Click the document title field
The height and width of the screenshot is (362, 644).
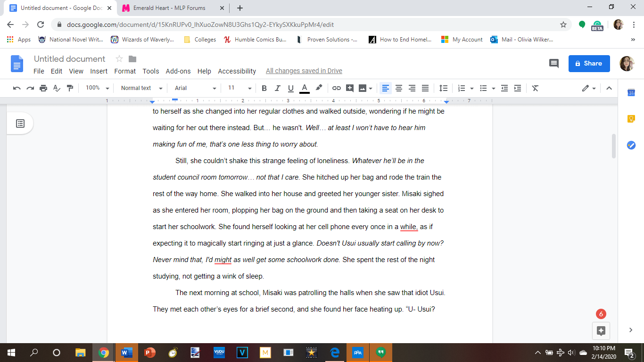coord(70,59)
